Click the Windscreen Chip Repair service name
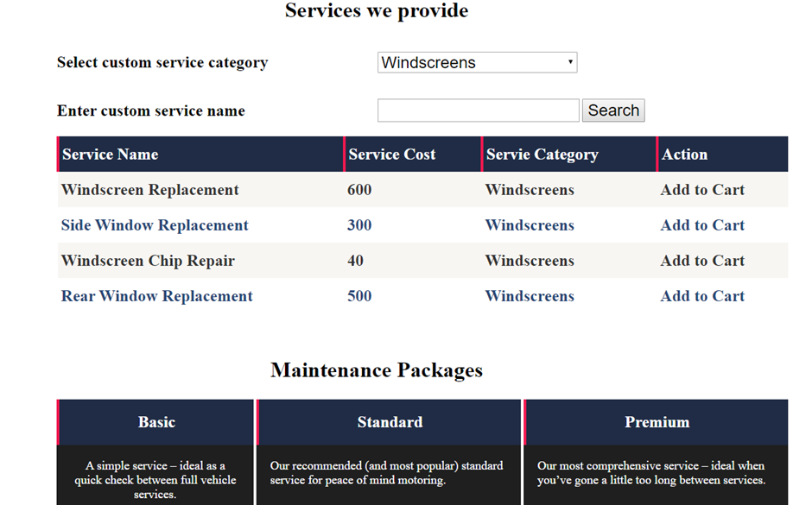Viewport: 812px width, 505px height. coord(148,261)
